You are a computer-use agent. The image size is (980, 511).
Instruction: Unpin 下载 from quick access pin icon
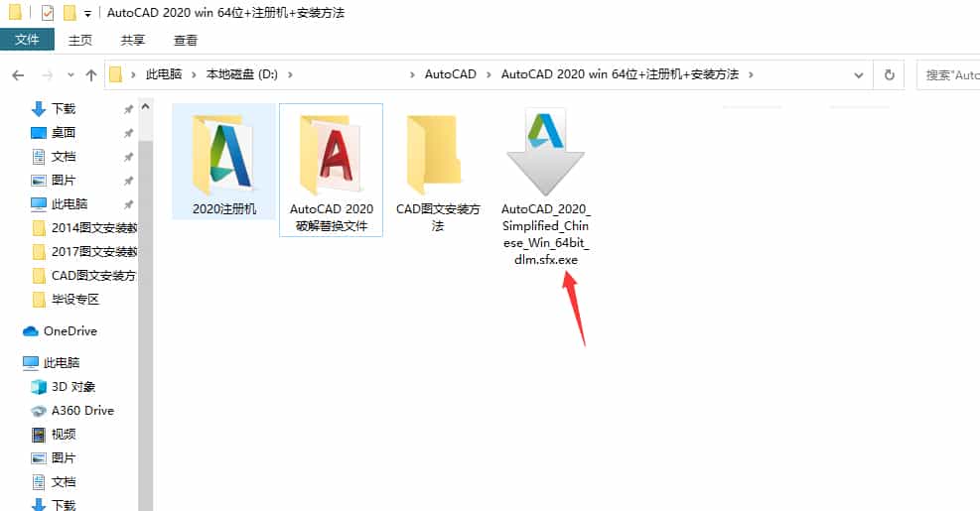[128, 109]
